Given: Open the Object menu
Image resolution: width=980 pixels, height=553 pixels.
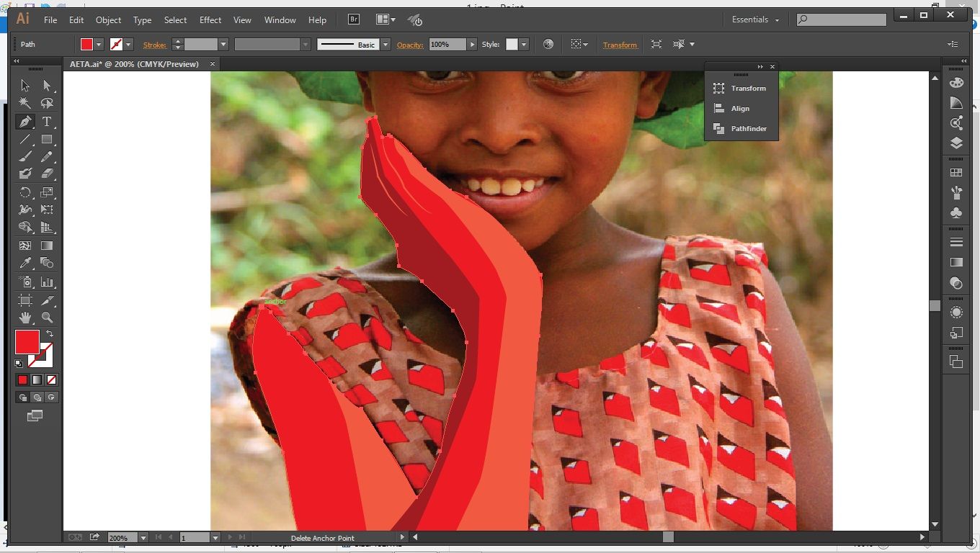Looking at the screenshot, I should pos(109,20).
